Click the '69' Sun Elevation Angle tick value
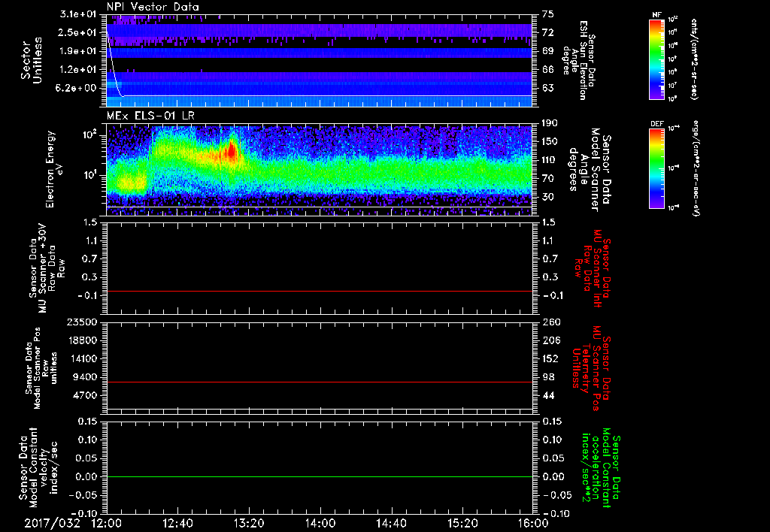The height and width of the screenshot is (532, 770). pos(547,51)
